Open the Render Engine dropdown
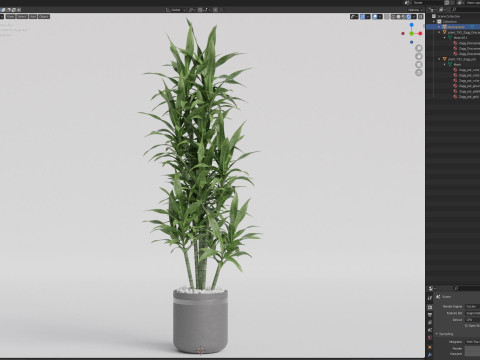 [472, 306]
